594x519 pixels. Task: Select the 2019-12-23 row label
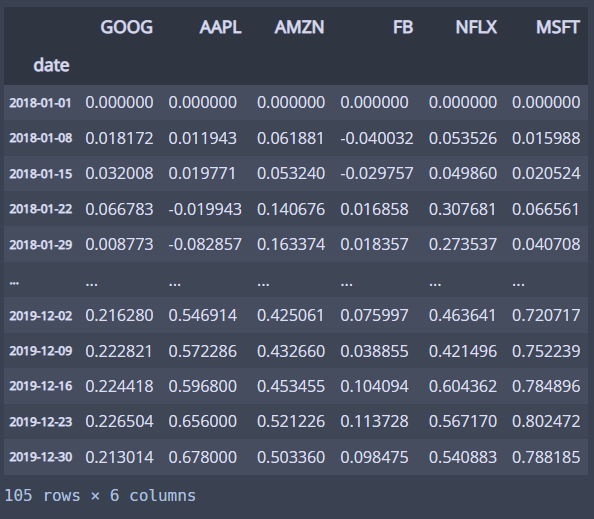click(x=40, y=422)
